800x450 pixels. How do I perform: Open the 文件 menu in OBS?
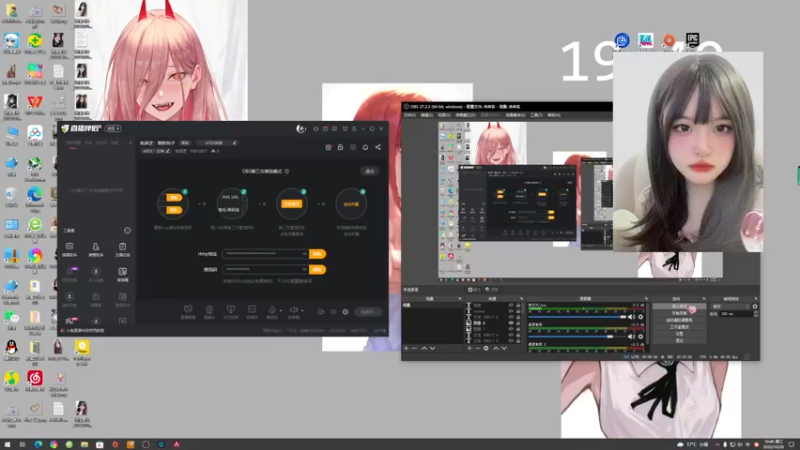410,115
